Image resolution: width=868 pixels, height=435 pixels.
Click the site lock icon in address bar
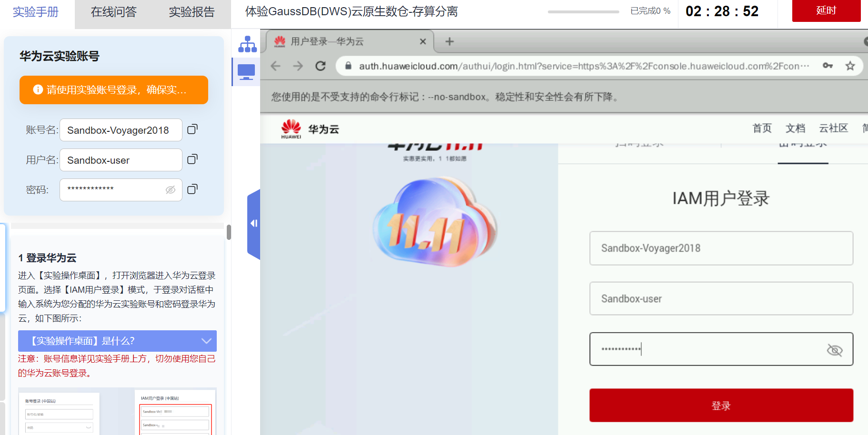click(x=348, y=66)
